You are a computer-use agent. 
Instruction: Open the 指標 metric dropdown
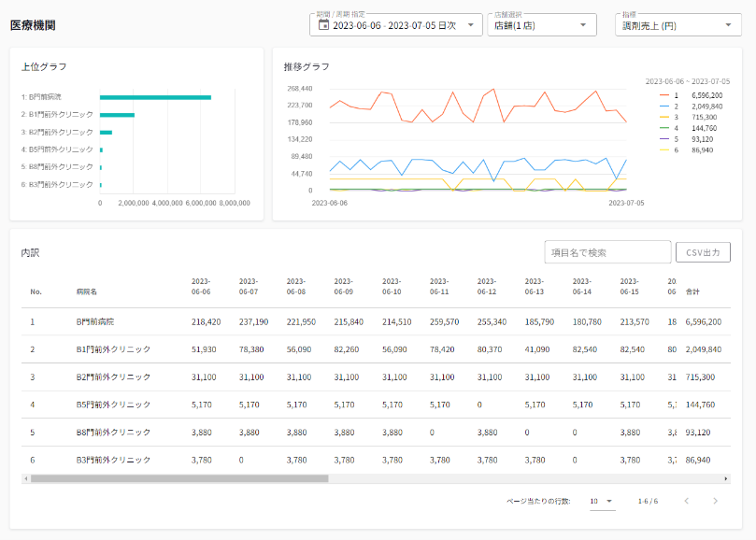click(729, 25)
